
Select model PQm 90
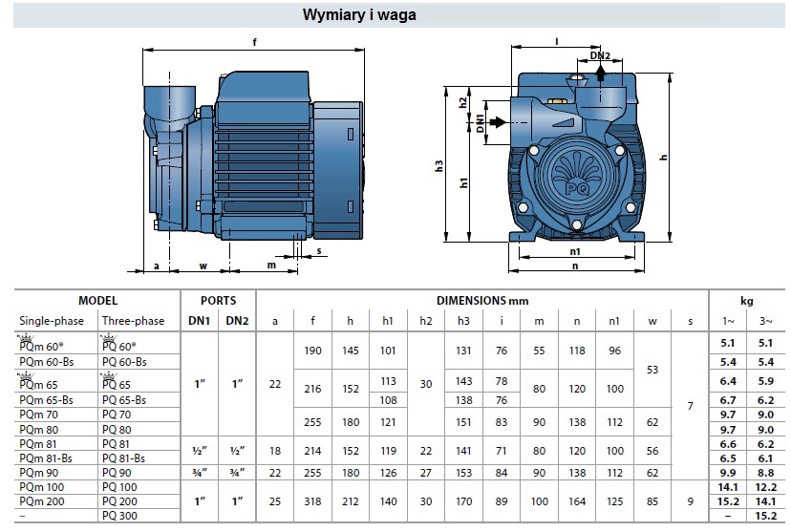coord(38,473)
